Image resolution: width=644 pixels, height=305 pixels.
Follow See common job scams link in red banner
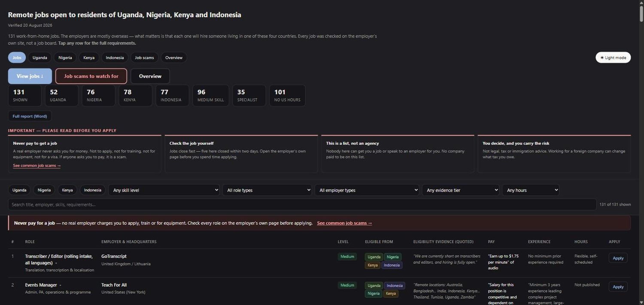click(x=344, y=223)
